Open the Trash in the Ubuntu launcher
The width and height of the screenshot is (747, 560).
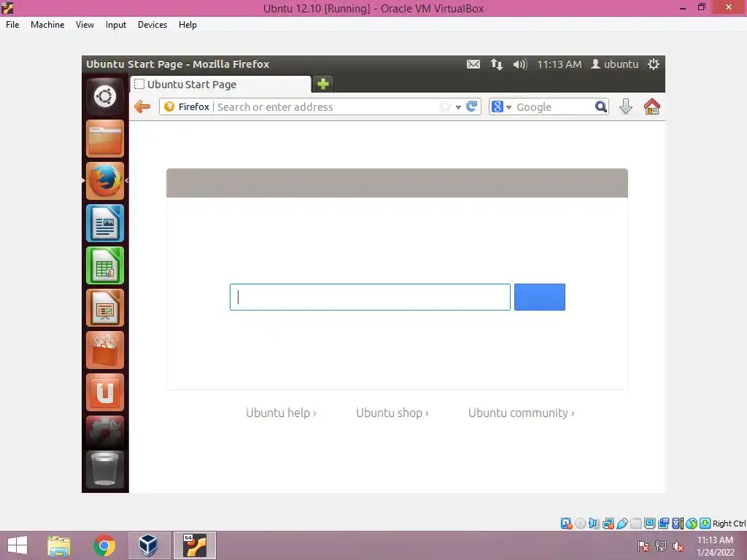(x=105, y=470)
